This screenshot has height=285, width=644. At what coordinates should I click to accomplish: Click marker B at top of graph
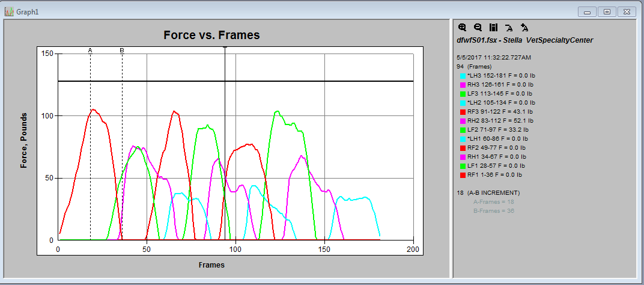122,51
